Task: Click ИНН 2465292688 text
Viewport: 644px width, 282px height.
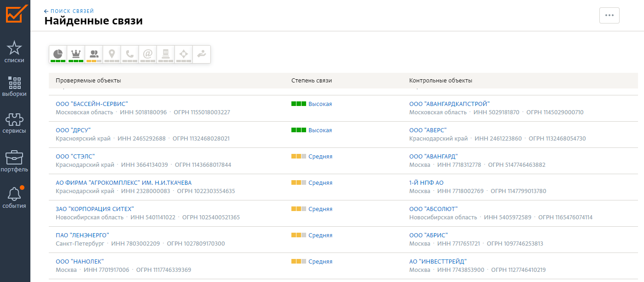Action: tap(141, 139)
